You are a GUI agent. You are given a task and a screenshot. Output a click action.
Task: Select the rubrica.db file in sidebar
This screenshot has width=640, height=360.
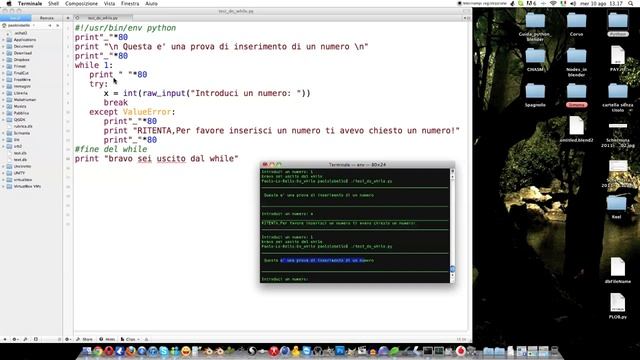31,126
